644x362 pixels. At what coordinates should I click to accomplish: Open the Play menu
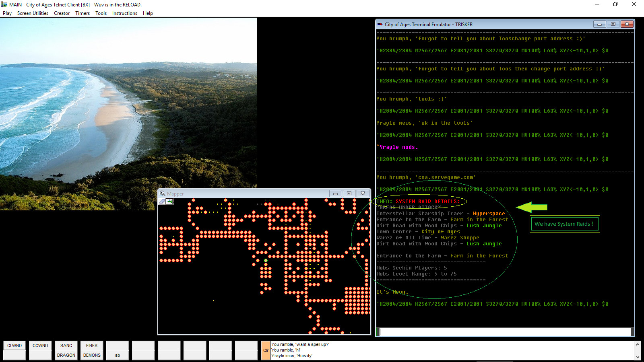(x=7, y=13)
